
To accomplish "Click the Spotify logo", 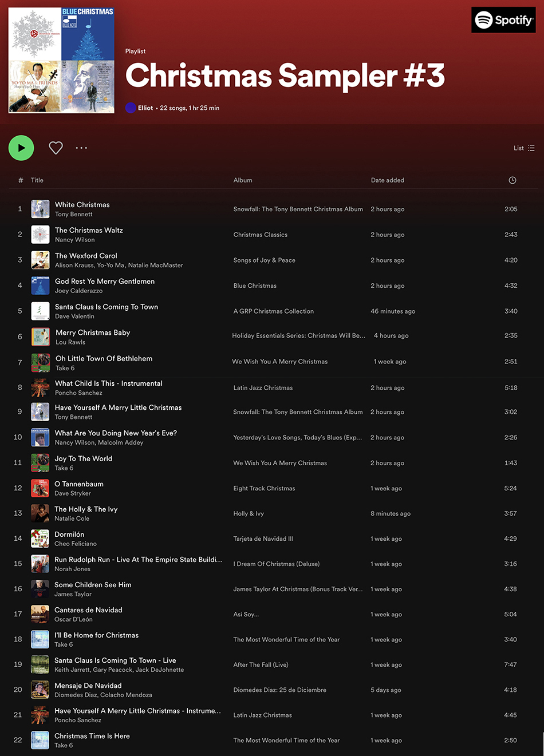I will click(503, 20).
